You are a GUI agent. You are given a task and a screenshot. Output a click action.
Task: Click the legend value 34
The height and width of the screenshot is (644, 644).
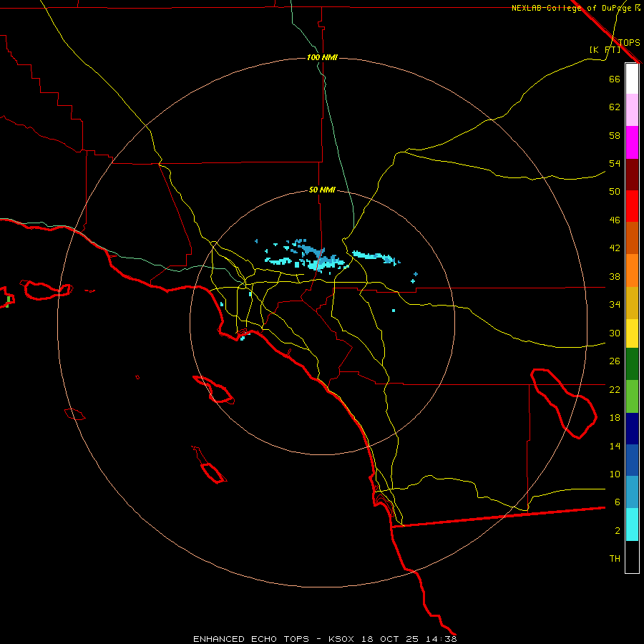[615, 304]
